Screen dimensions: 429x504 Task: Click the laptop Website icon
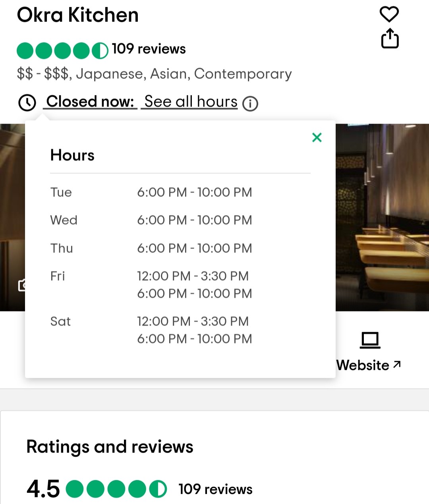370,340
